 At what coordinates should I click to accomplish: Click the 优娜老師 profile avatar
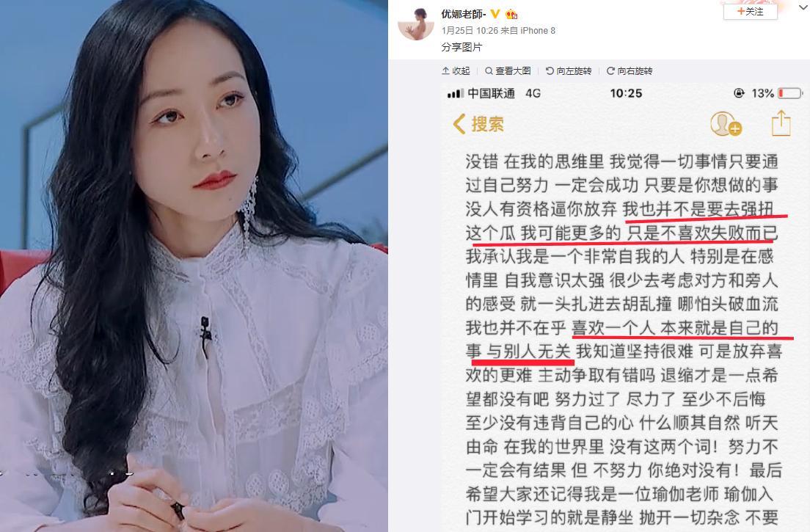point(415,22)
